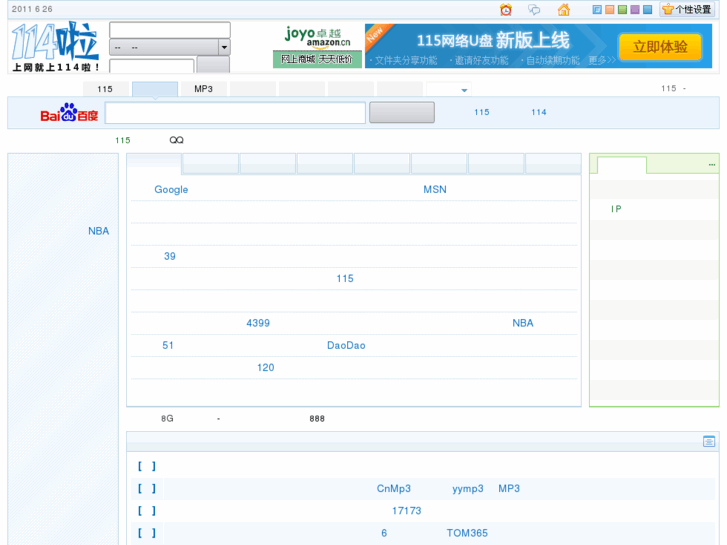Choose the purple theme color swatch
This screenshot has height=545, width=727.
[635, 9]
